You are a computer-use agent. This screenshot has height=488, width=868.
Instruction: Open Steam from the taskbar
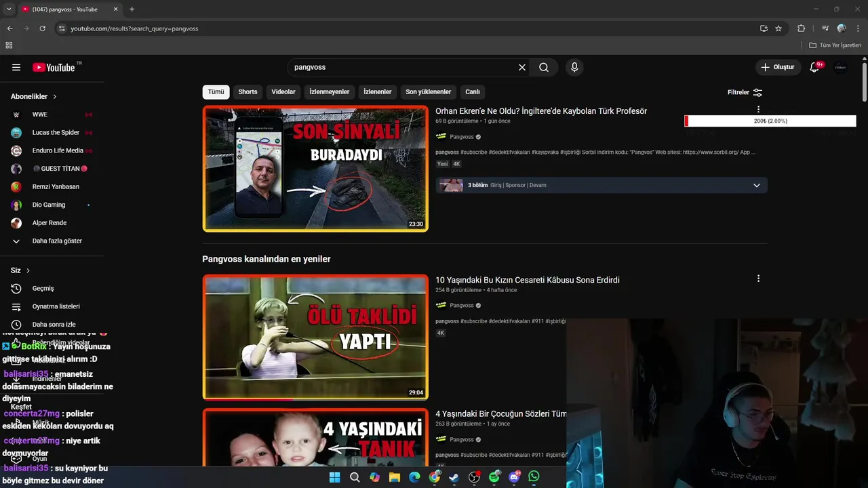pyautogui.click(x=454, y=477)
